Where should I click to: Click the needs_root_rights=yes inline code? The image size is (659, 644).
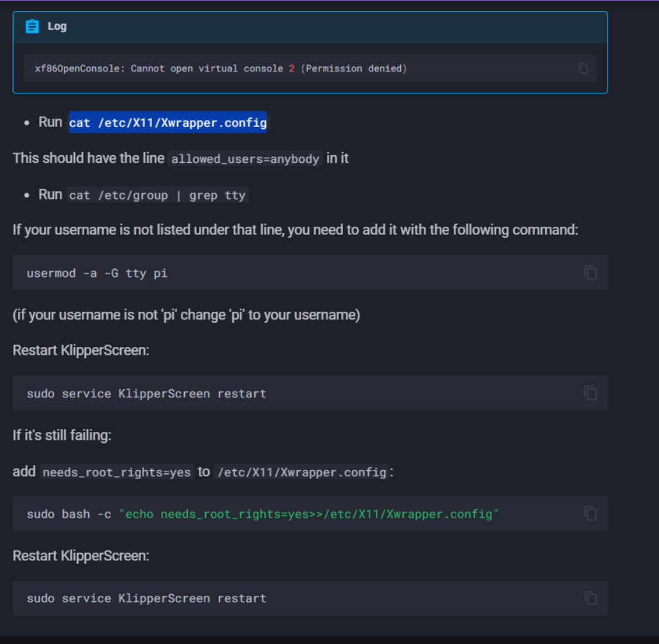point(117,473)
